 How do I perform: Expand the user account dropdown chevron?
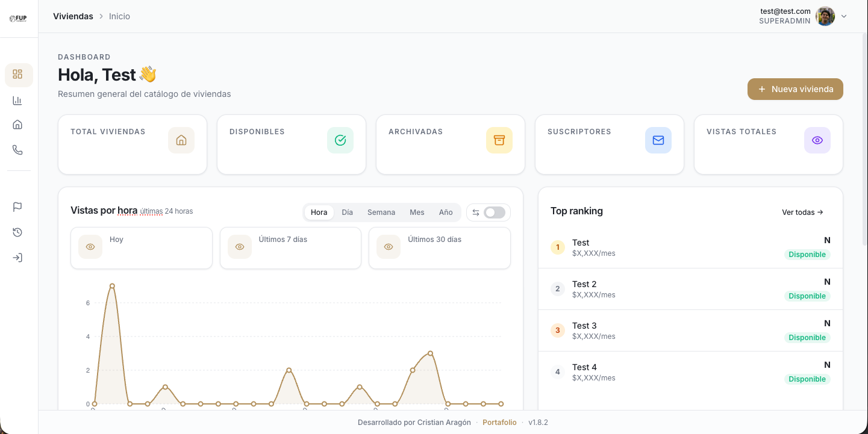(x=844, y=16)
